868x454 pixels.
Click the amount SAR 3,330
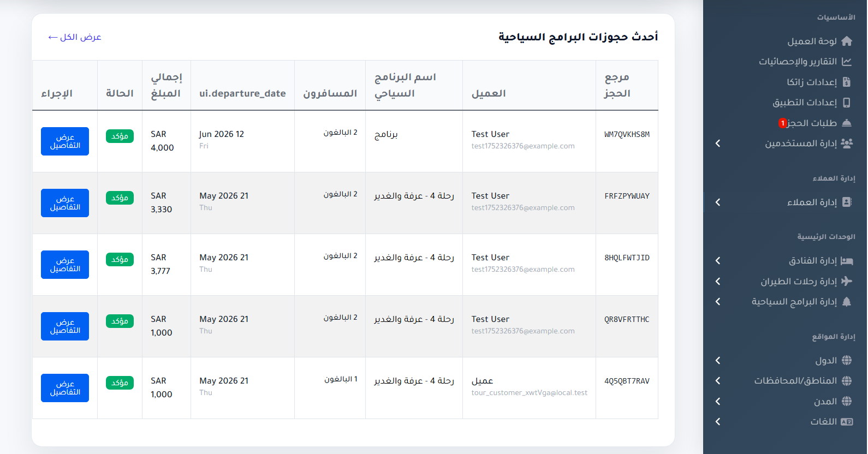(x=162, y=202)
